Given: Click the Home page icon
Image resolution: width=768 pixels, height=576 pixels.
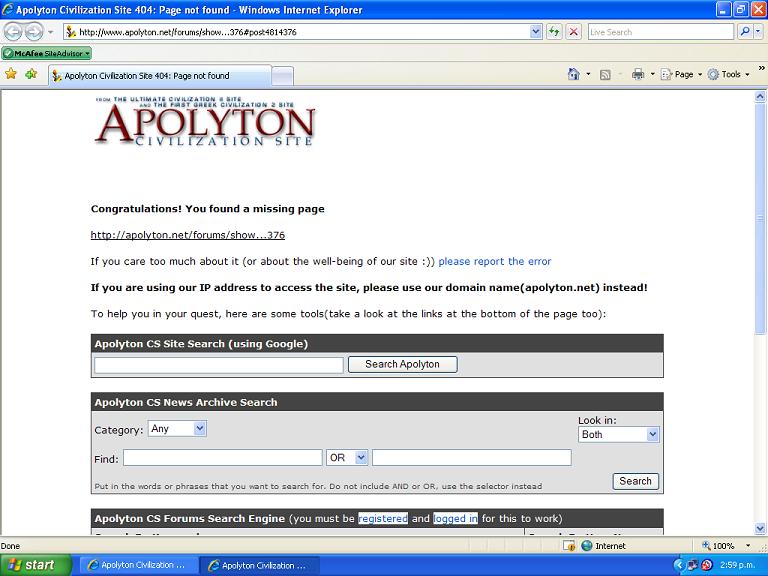Looking at the screenshot, I should tap(573, 74).
